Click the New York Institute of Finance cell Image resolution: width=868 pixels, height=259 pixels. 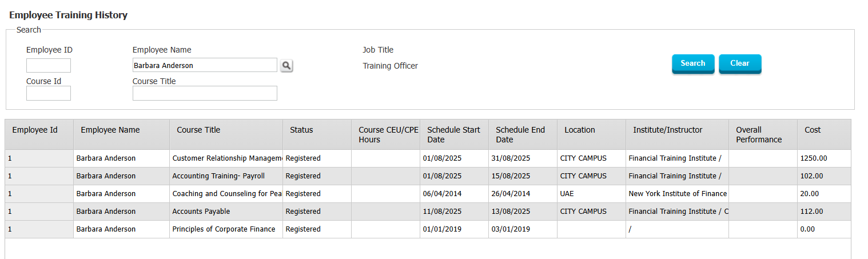point(678,194)
